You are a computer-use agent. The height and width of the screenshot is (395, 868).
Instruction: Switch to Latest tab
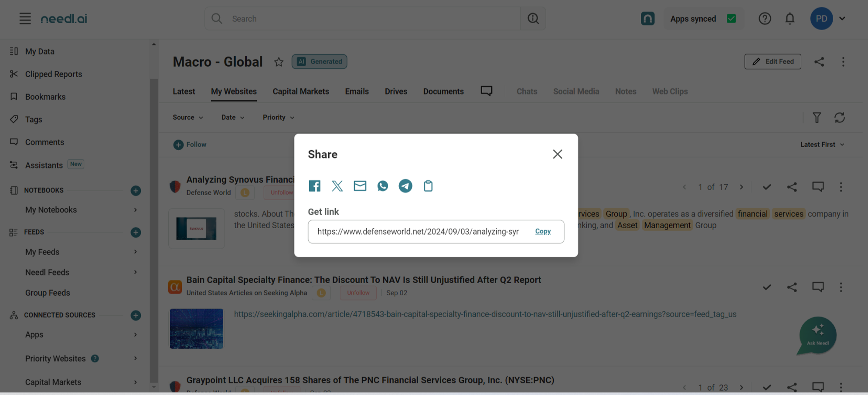click(x=184, y=91)
